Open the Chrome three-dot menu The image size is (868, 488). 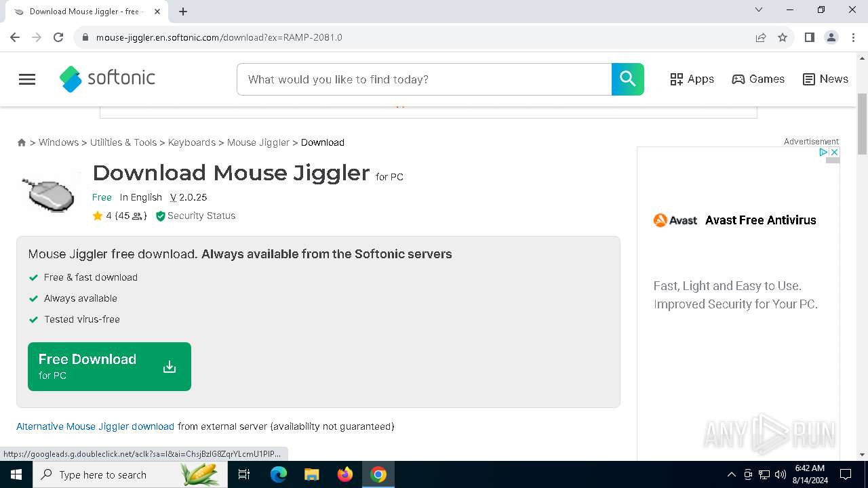[x=853, y=37]
